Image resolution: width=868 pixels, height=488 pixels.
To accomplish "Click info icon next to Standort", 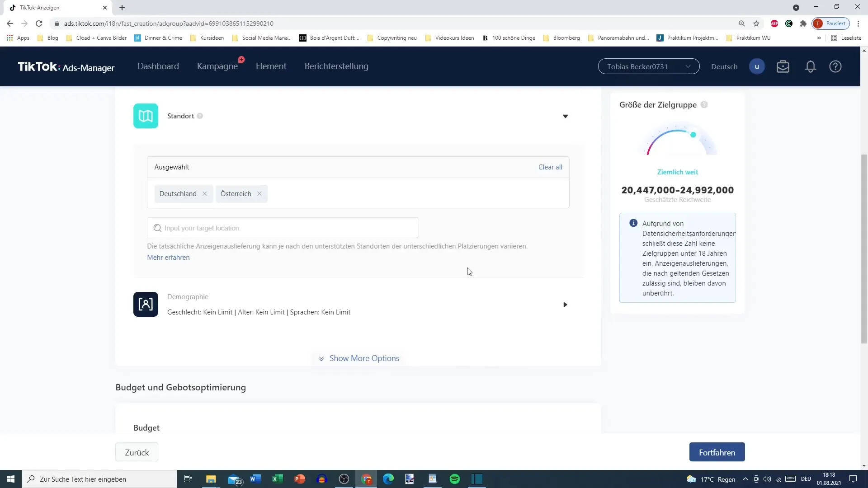I will [x=200, y=116].
